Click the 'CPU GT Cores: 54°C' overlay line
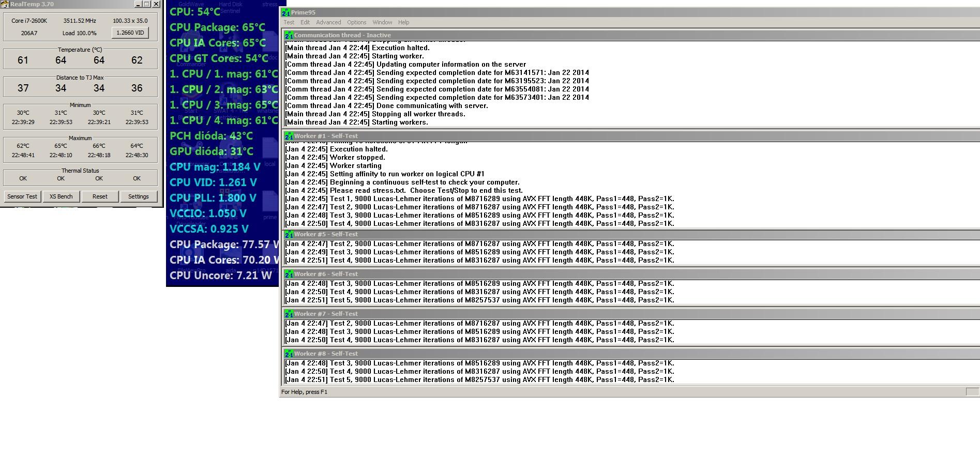 (x=219, y=58)
